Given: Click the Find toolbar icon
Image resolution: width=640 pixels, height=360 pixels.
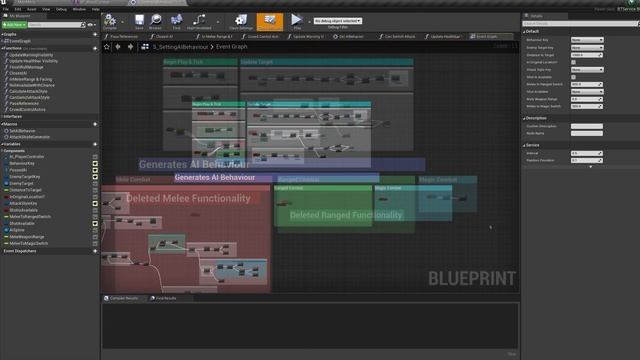Looking at the screenshot, I should click(x=176, y=20).
